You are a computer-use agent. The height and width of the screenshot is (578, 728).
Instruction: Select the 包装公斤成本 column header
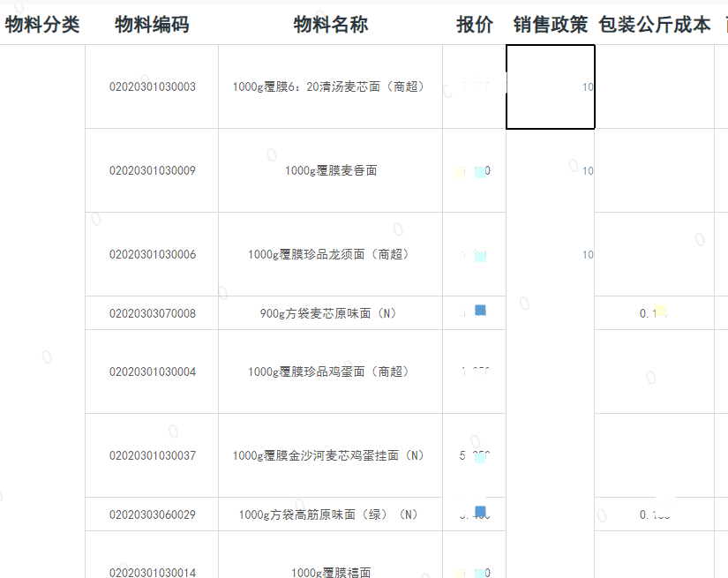pos(654,25)
